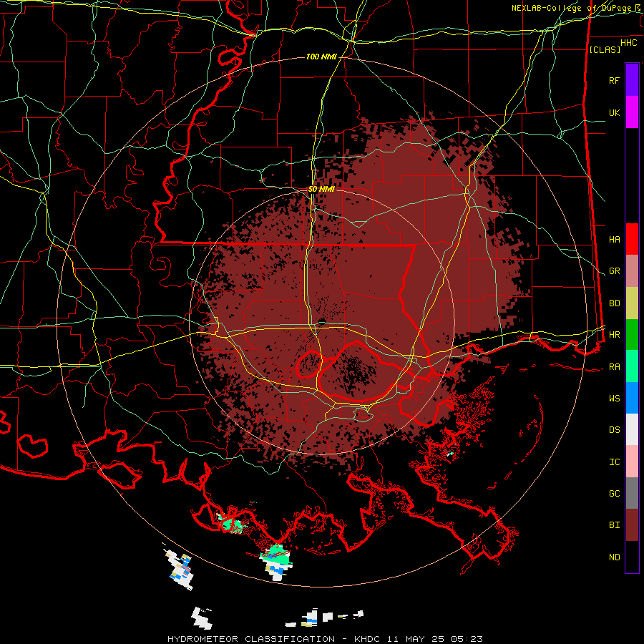Viewport: 644px width, 644px height.
Task: Click the radar site center point
Action: (321, 322)
